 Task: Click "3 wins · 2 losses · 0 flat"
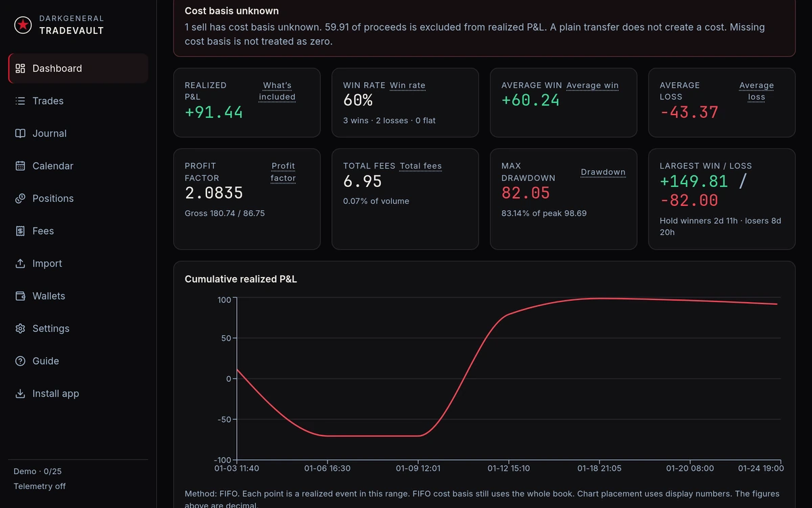click(389, 121)
